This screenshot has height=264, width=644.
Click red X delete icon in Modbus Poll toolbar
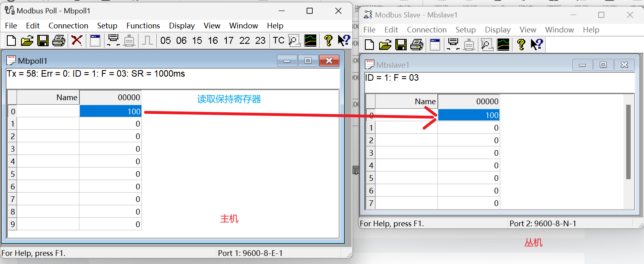pyautogui.click(x=77, y=41)
